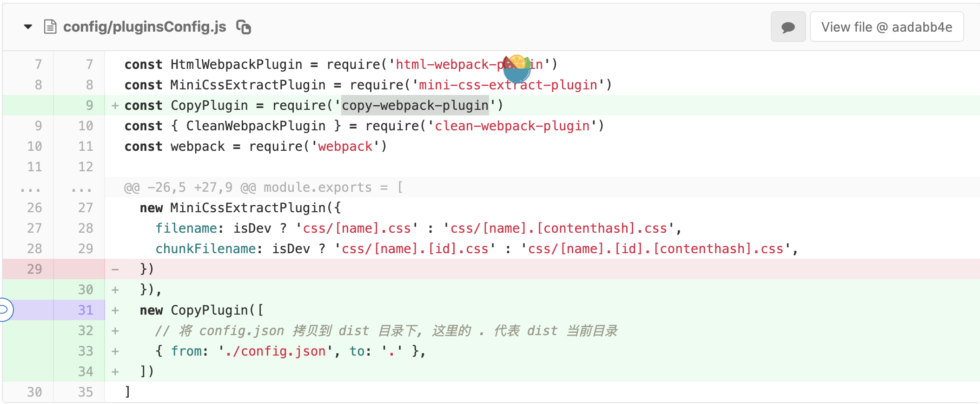Click the Chinese comment on line 32
Viewport: 980px width, 404px height.
(x=386, y=331)
